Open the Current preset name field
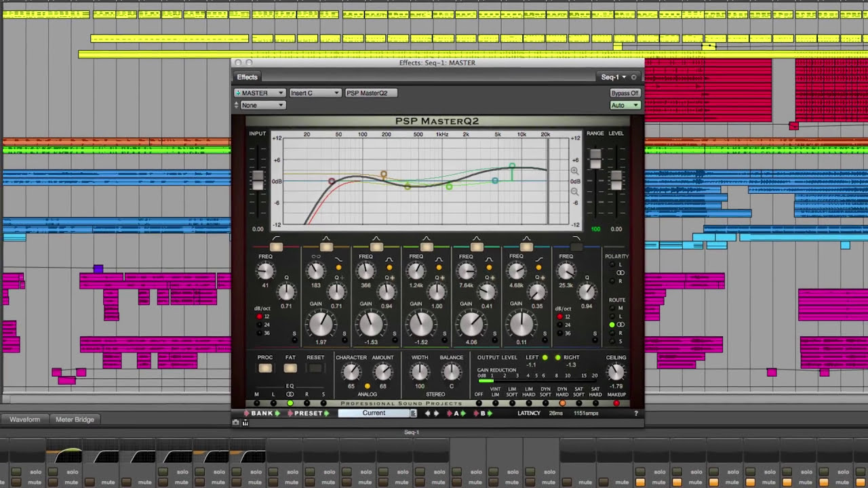Image resolution: width=868 pixels, height=488 pixels. click(x=374, y=413)
